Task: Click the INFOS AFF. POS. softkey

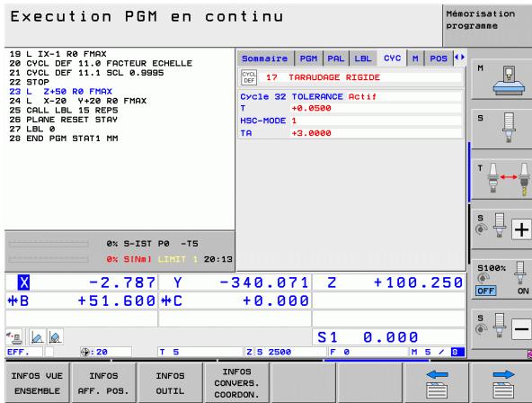Action: [x=103, y=382]
